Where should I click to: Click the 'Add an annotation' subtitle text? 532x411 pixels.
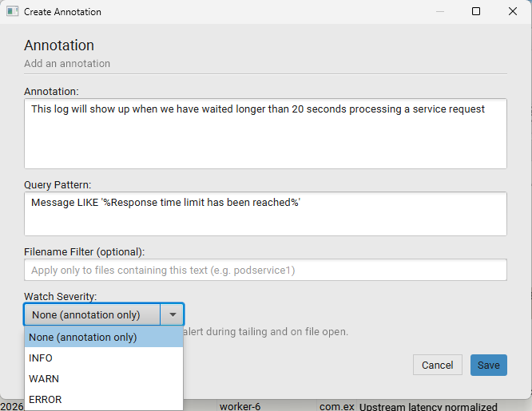[x=67, y=63]
